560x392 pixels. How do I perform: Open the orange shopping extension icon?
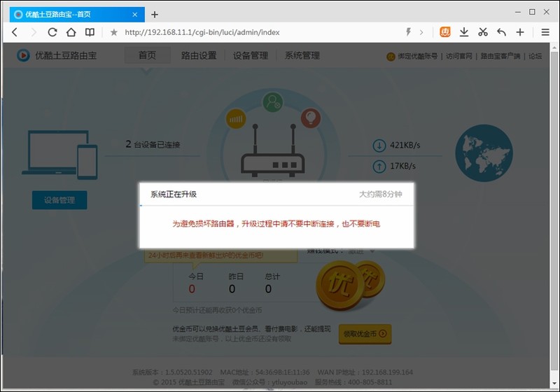[x=445, y=32]
